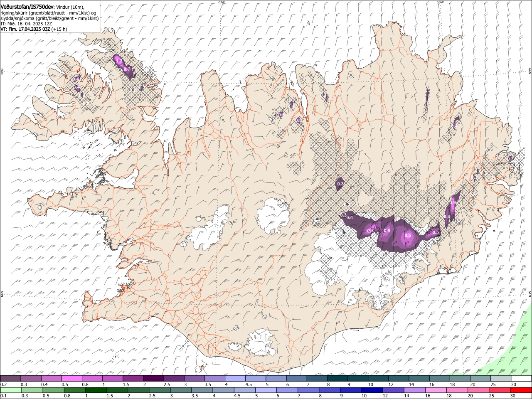
Task: Pick upper legend swatch between 12 and 14
Action: (x=398, y=379)
